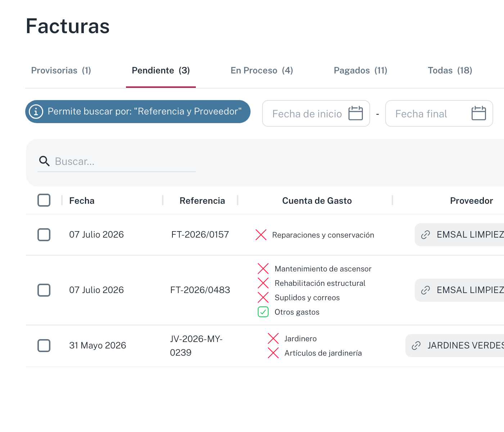
Task: Click the reference FT-2026/0157
Action: (x=200, y=235)
